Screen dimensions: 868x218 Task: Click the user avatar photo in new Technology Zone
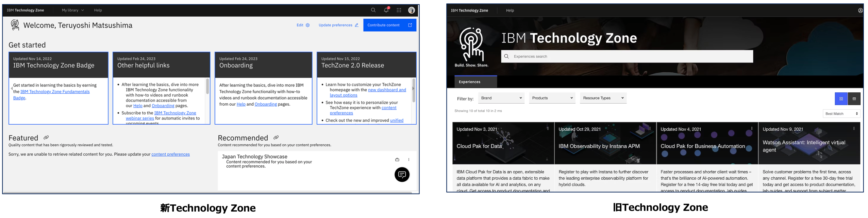(411, 10)
